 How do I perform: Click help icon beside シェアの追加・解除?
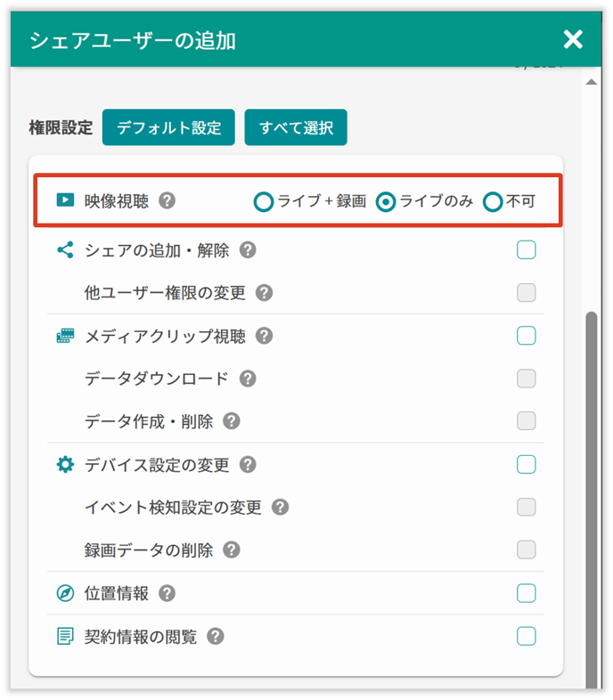[x=248, y=250]
